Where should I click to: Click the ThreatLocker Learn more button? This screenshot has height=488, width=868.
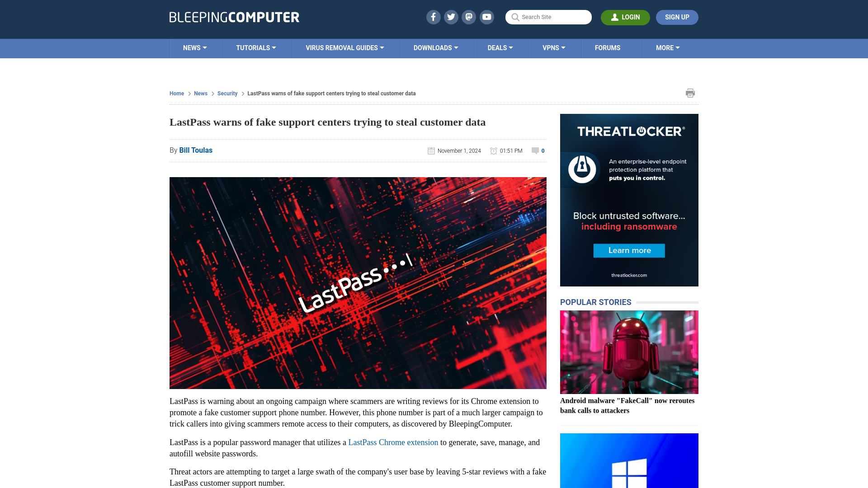click(x=630, y=250)
